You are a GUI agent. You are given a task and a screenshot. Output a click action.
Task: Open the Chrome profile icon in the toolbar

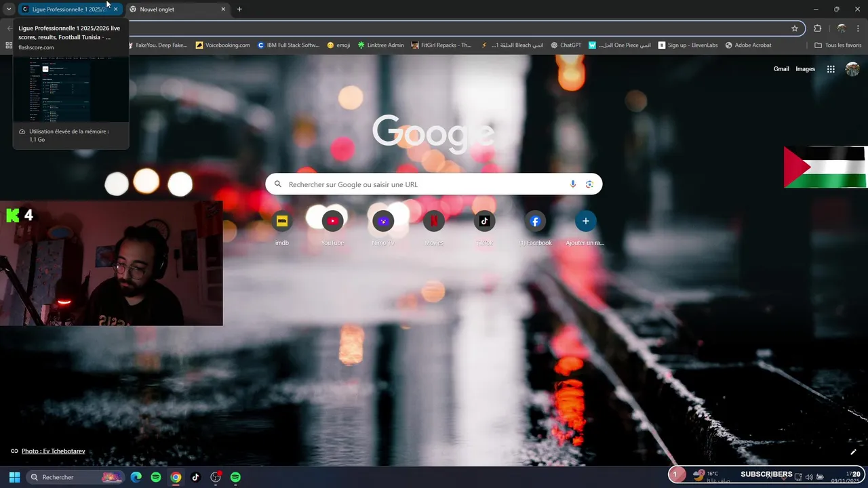point(842,28)
